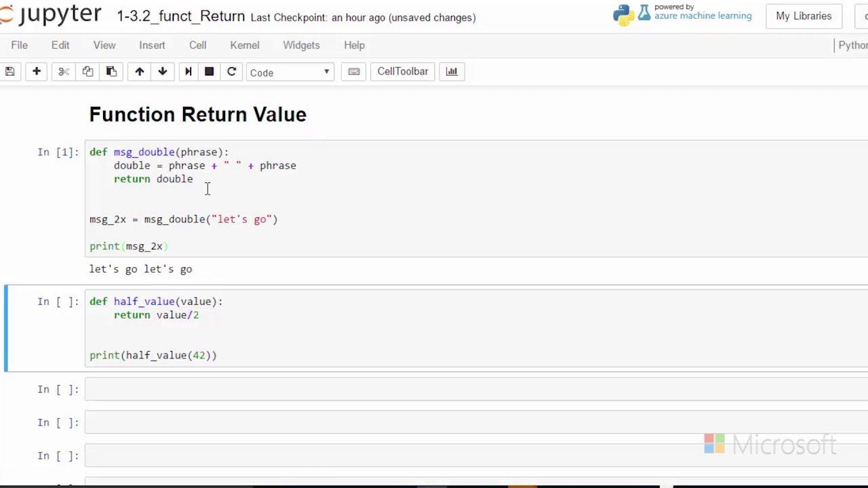868x488 pixels.
Task: Click the Azure Machine Learning logo
Action: [x=683, y=14]
